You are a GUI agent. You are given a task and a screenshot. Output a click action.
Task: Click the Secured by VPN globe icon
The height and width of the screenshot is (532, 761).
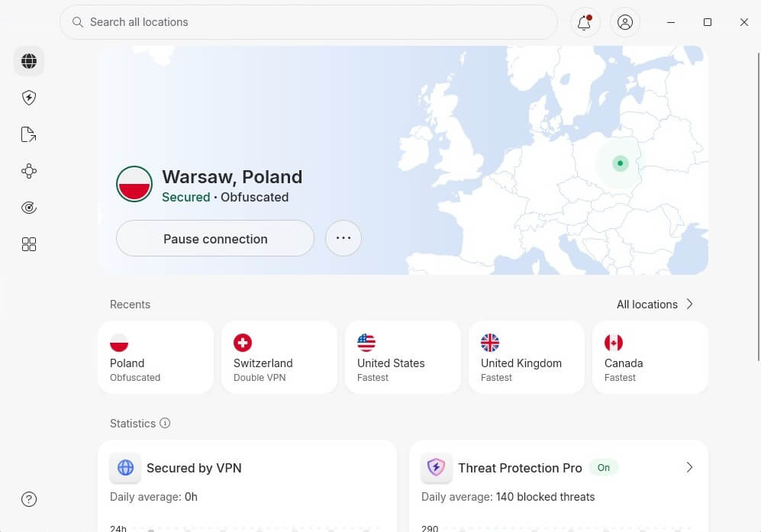coord(126,468)
